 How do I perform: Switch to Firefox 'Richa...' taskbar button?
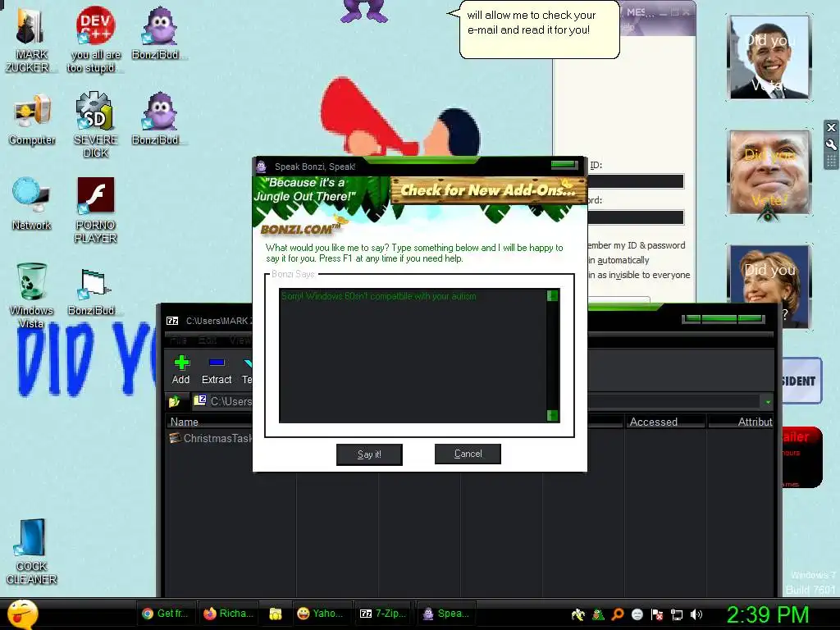[x=229, y=614]
